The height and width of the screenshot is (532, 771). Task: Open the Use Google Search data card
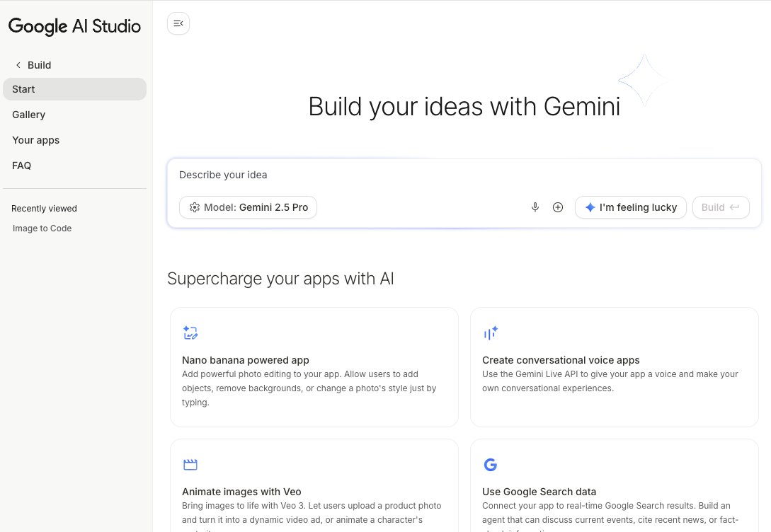point(614,485)
